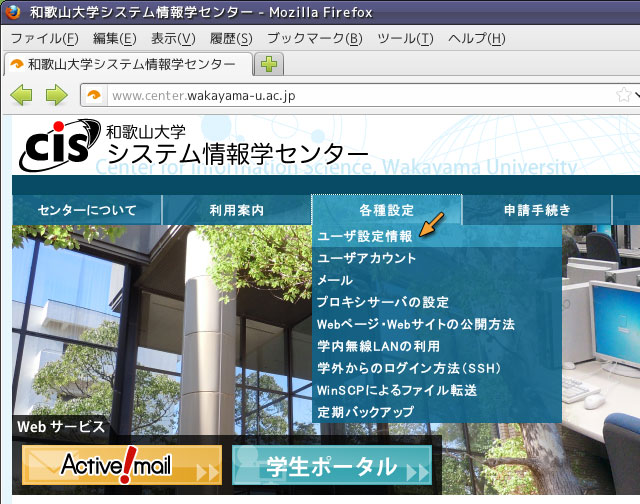Open the 申請手続き navigation tab
Viewport: 640px width, 504px height.
pos(537,210)
